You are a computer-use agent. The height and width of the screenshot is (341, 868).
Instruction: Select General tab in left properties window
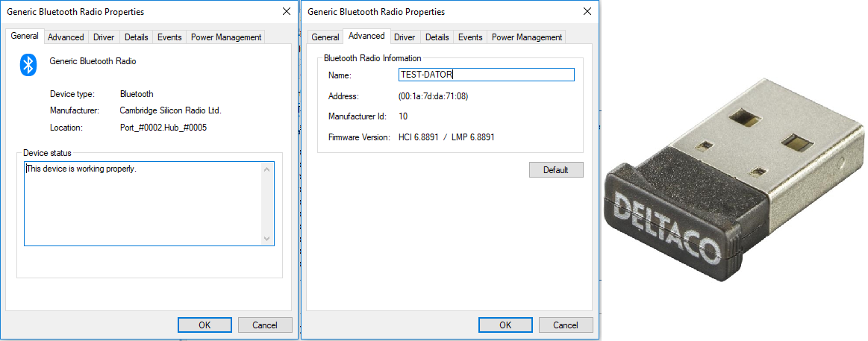pyautogui.click(x=25, y=36)
